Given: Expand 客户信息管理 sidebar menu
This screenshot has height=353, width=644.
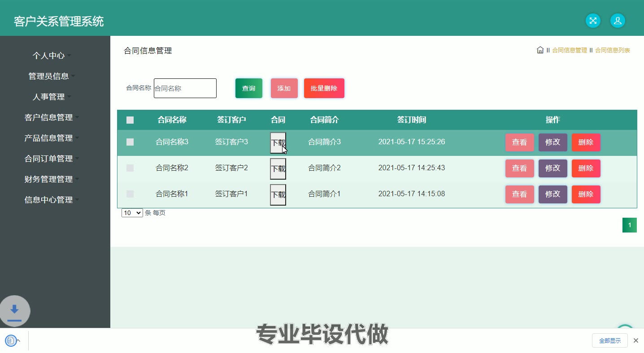Looking at the screenshot, I should pos(52,117).
